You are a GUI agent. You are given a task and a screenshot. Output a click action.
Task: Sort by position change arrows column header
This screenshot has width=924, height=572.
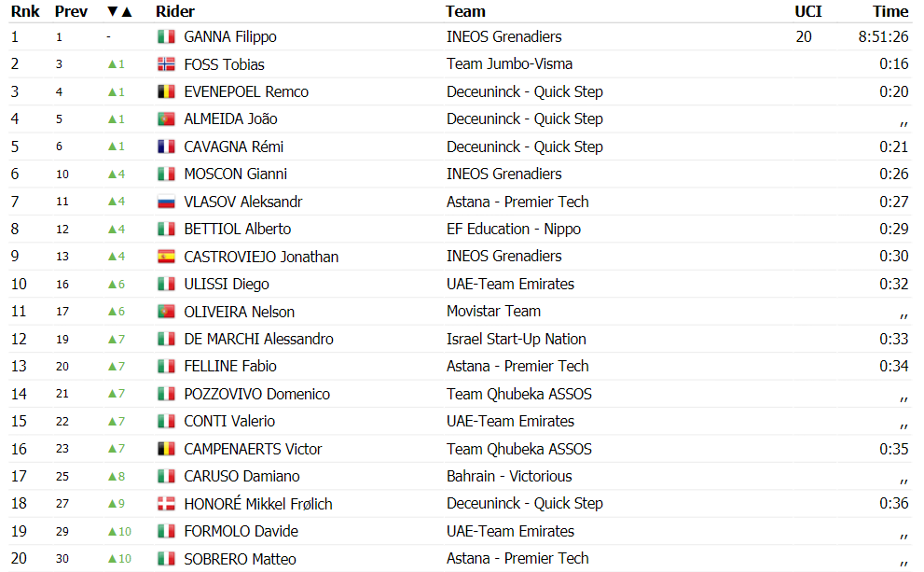[x=119, y=11]
